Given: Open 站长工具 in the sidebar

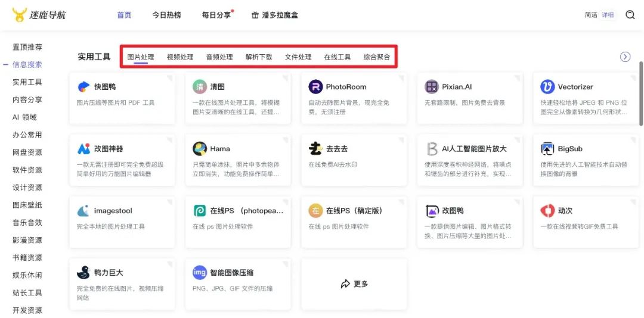Looking at the screenshot, I should (27, 293).
